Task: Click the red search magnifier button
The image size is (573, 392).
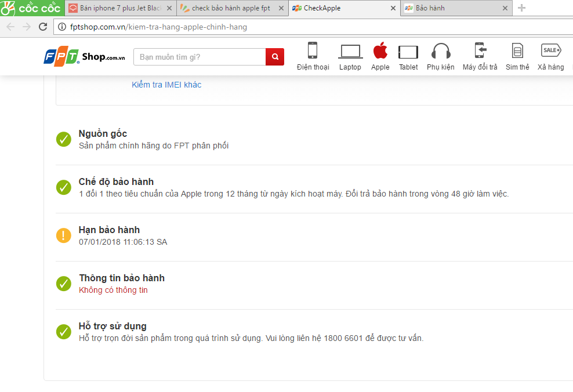Action: [275, 57]
